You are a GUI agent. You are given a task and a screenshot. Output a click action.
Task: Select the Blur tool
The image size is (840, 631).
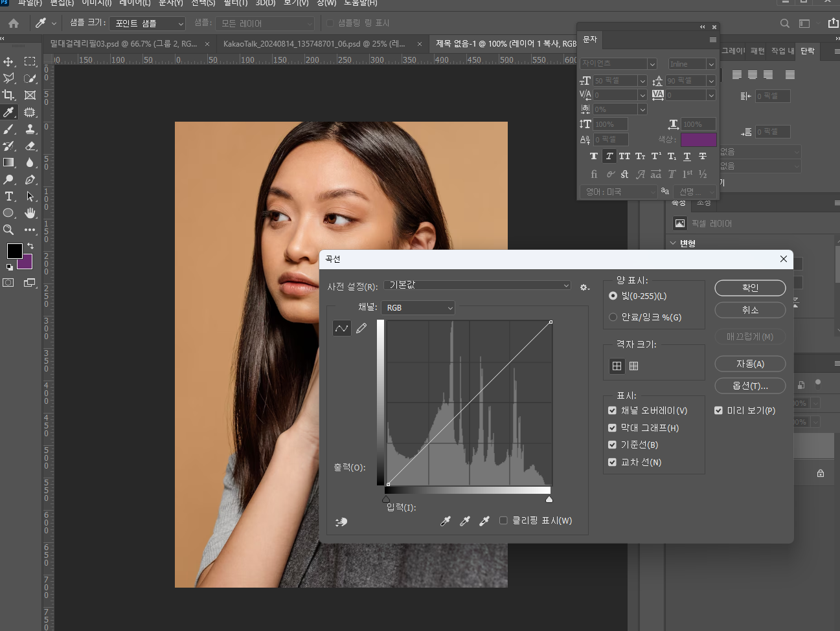pyautogui.click(x=30, y=162)
